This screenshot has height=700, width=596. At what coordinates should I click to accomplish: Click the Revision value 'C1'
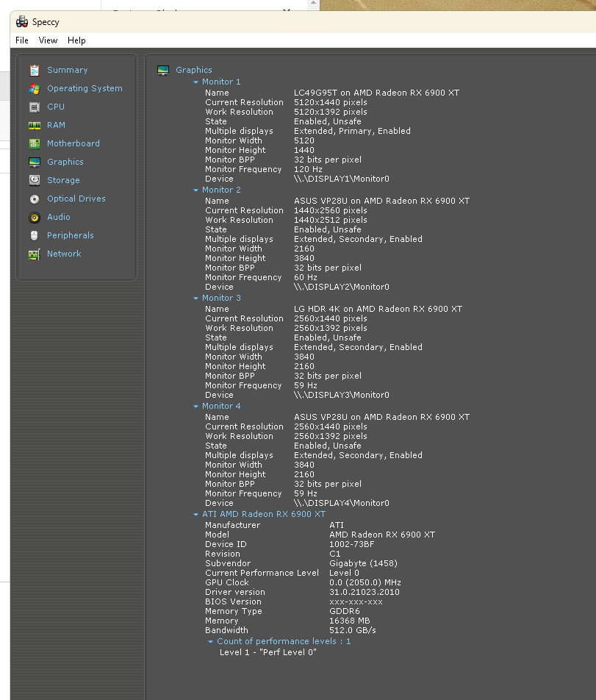[x=334, y=554]
